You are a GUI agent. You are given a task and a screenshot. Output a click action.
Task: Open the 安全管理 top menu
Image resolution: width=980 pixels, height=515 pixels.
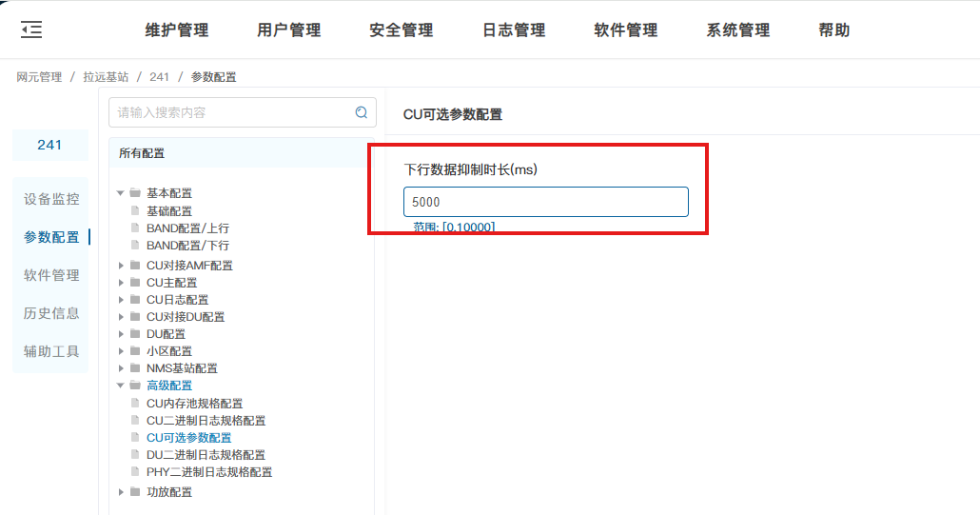tap(401, 30)
